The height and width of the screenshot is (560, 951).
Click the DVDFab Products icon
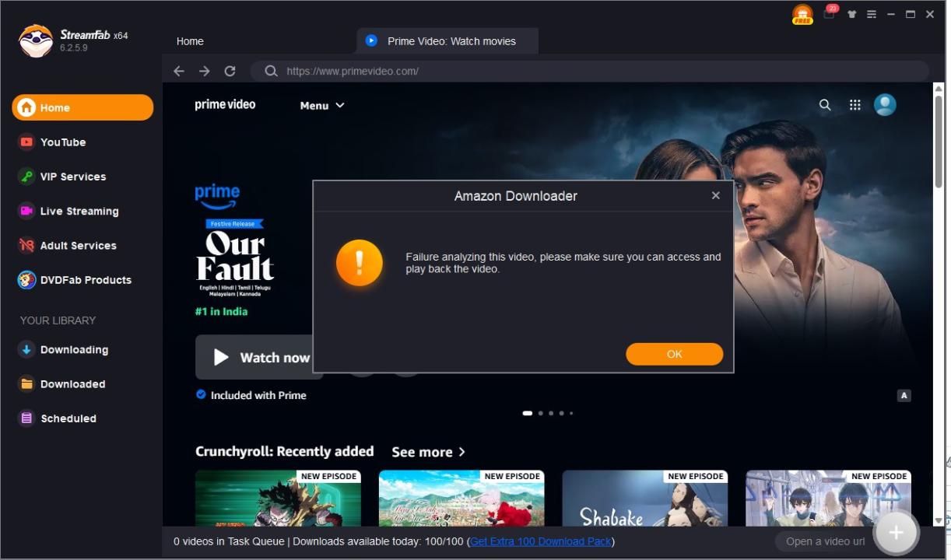pos(26,280)
